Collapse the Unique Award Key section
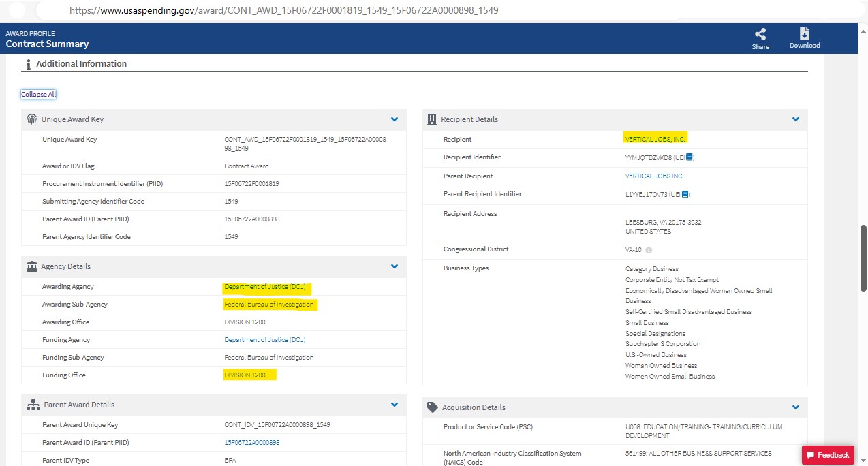This screenshot has width=868, height=466. pos(394,119)
